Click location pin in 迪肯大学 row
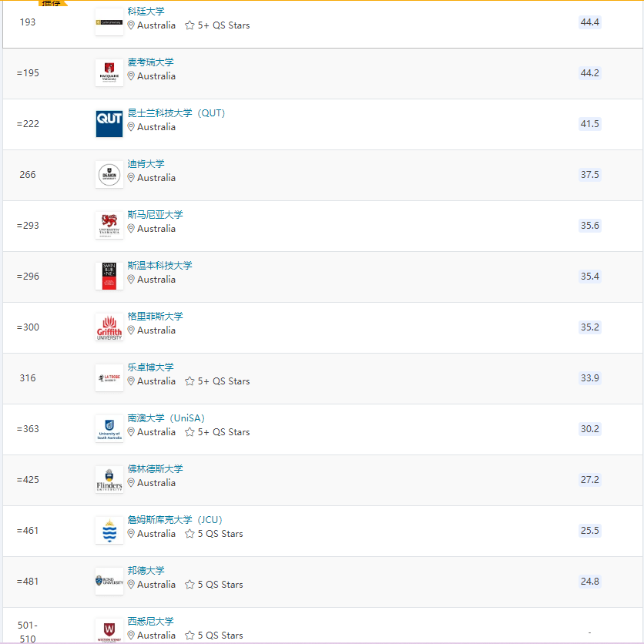644x644 pixels. 131,178
